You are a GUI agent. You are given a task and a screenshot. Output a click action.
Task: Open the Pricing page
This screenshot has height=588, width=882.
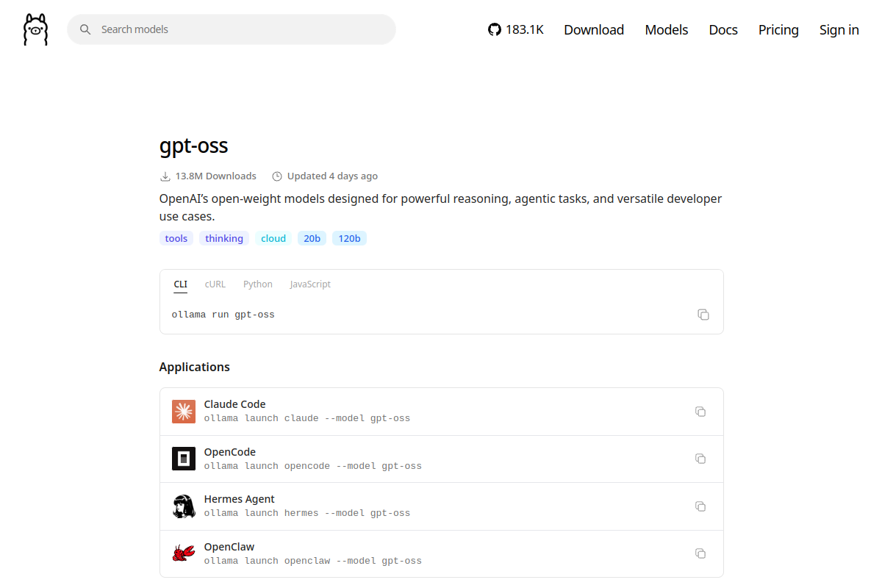tap(778, 29)
